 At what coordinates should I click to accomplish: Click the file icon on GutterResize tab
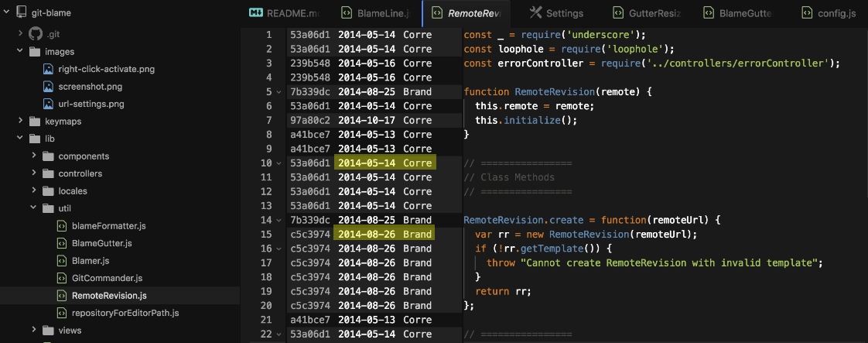pos(618,12)
